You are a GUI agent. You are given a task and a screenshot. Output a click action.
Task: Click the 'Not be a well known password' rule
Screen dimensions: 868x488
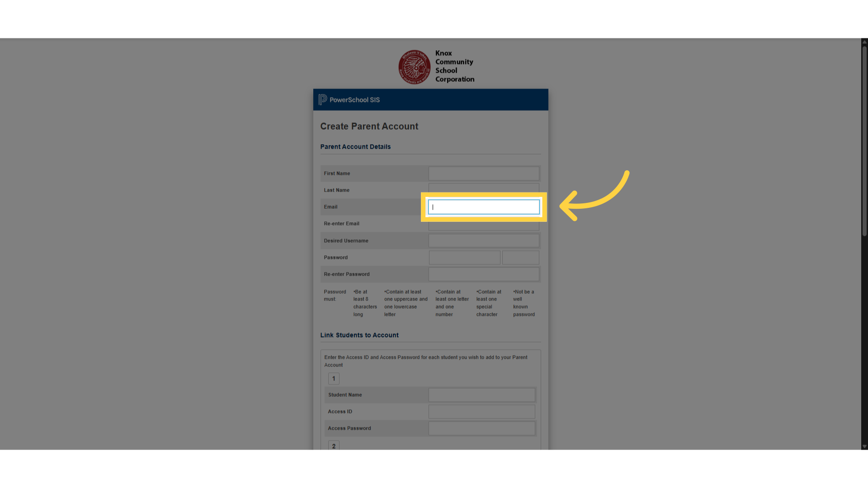coord(524,303)
